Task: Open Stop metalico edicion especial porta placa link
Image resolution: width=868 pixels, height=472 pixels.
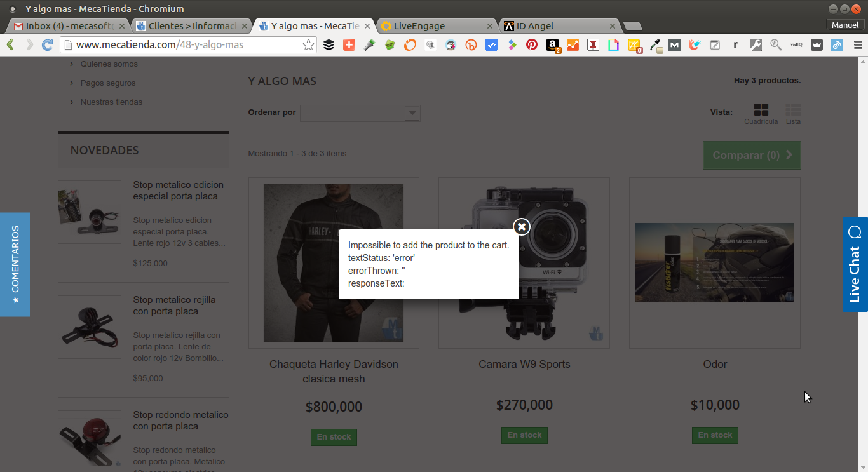Action: (x=179, y=191)
